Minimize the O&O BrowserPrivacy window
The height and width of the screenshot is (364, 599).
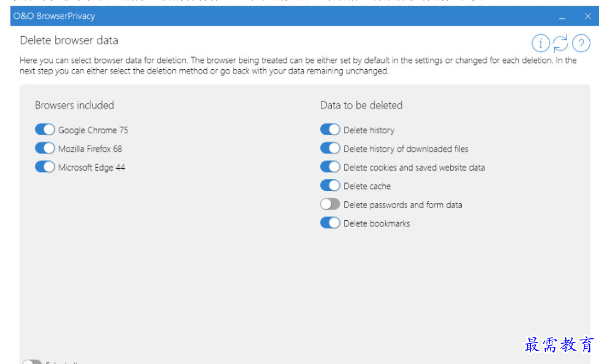tap(562, 17)
